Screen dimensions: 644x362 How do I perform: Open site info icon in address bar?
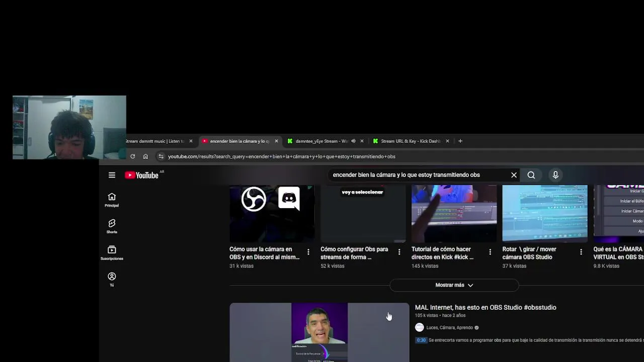coord(161,156)
